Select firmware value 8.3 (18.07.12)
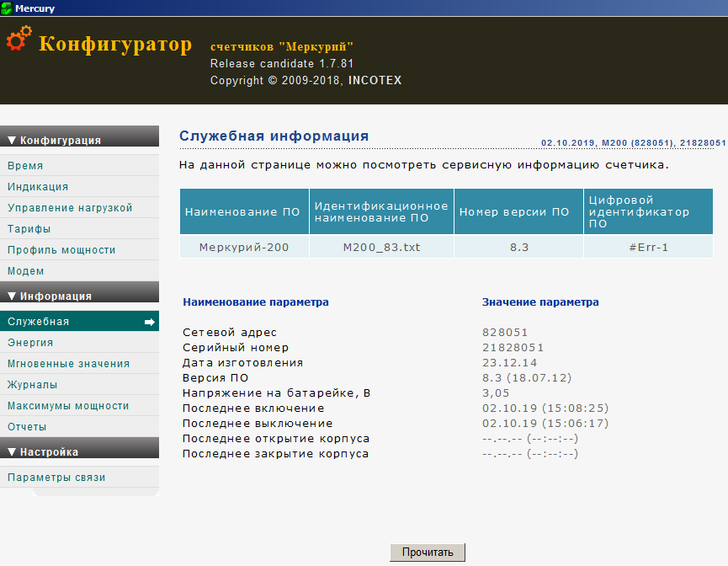This screenshot has width=728, height=566. tap(527, 378)
